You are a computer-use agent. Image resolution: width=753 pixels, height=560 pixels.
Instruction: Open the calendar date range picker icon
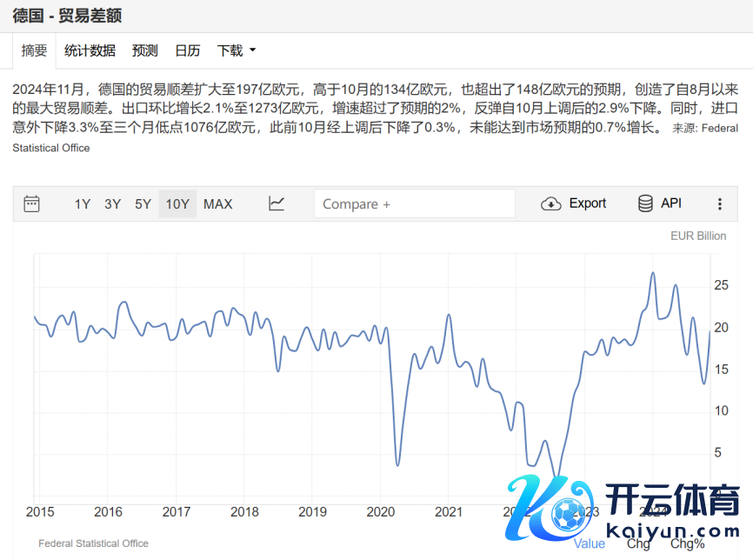(31, 203)
